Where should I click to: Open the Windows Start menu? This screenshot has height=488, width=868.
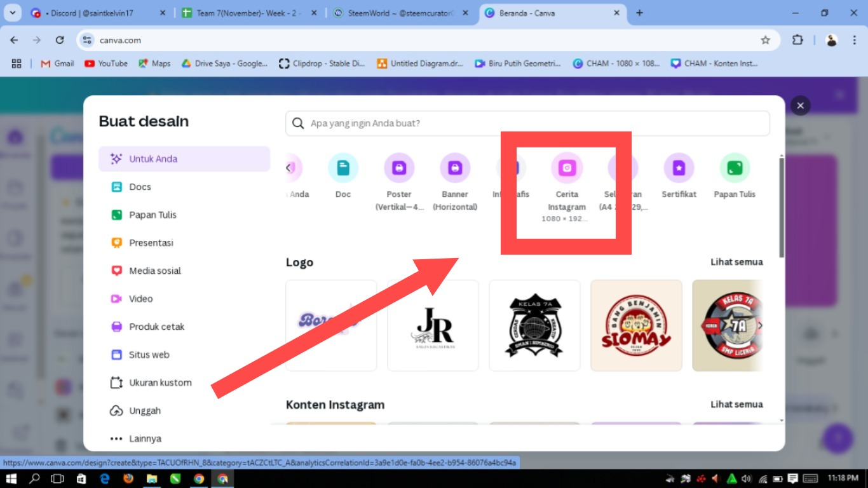point(12,478)
